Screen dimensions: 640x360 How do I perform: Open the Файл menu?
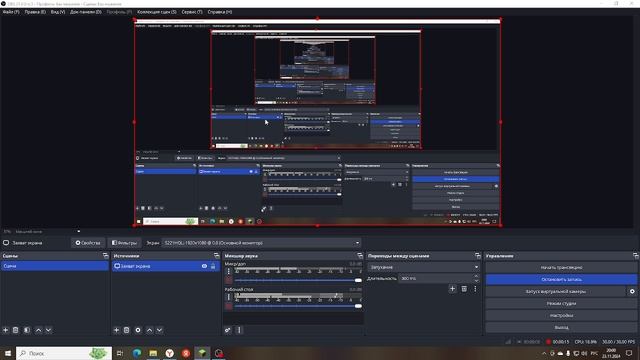tap(11, 12)
